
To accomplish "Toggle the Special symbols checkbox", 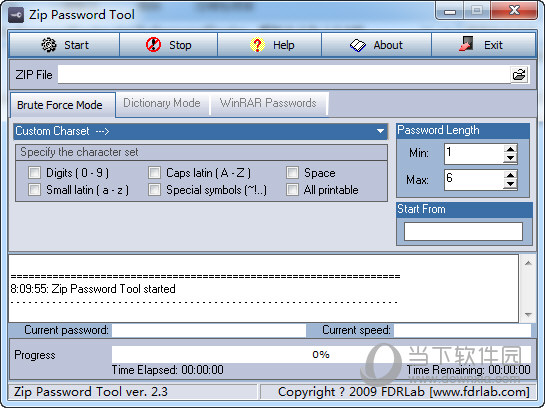I will [x=154, y=190].
